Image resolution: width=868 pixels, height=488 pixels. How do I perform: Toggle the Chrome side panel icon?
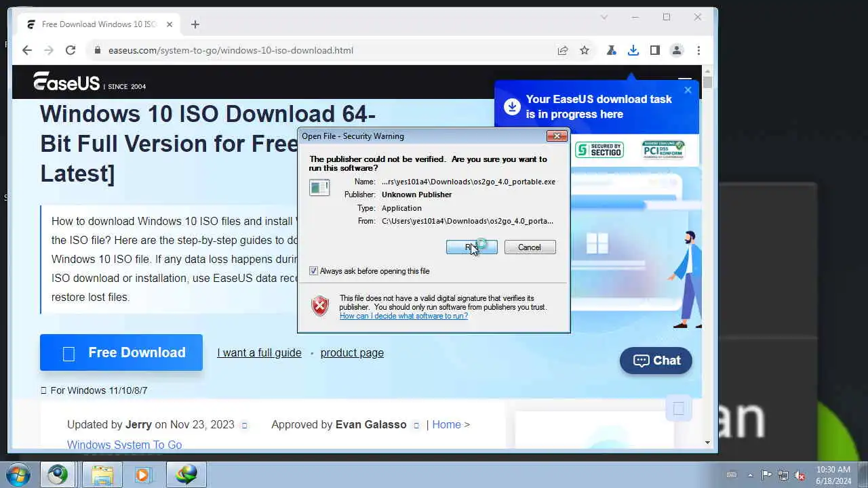pos(655,50)
